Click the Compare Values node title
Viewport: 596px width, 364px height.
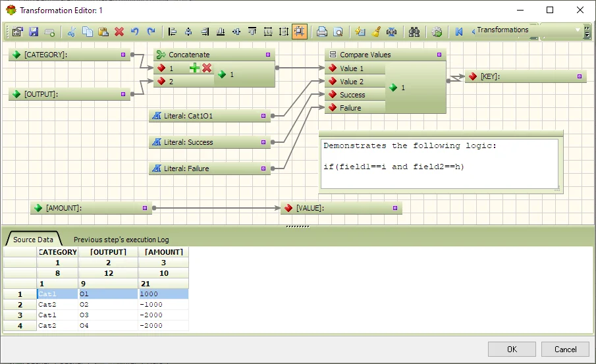pos(366,55)
